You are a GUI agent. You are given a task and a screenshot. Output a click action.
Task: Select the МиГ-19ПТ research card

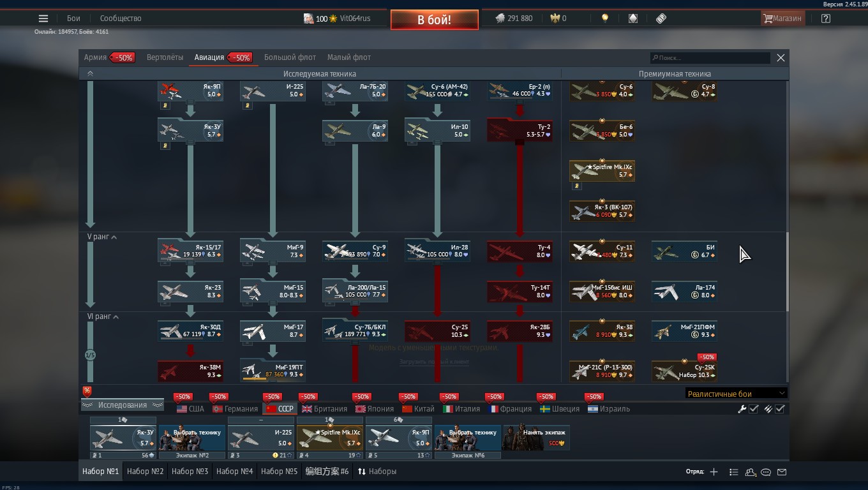pos(273,371)
